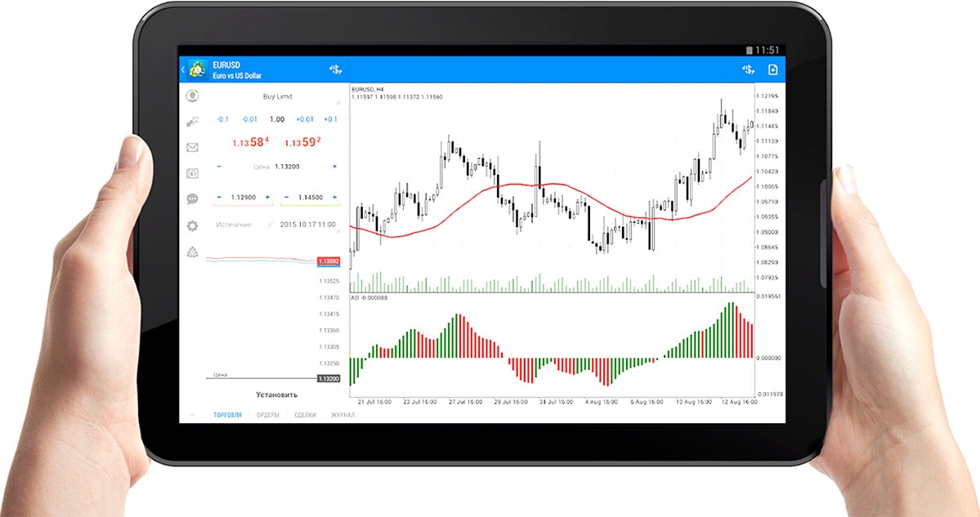Open the Quotes icon in the sidebar
This screenshot has height=517, width=980.
(193, 96)
